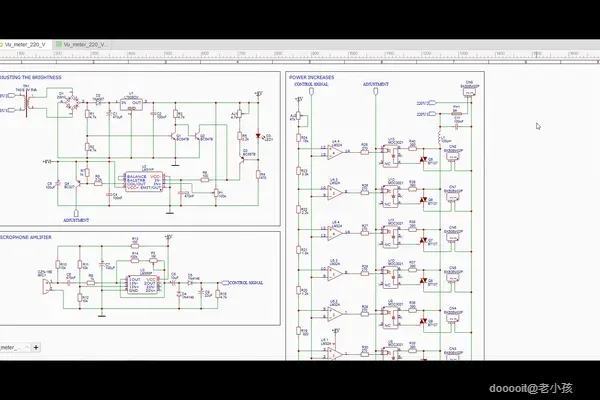Switch to the Vu_meter_220_V schematic tab with yellow icon
This screenshot has height=400, width=600.
tap(24, 44)
